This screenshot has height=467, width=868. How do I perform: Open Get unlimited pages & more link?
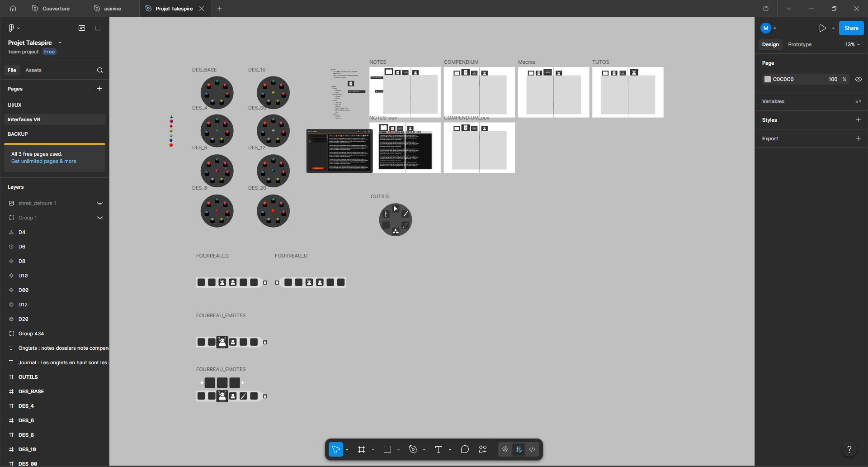pos(43,161)
